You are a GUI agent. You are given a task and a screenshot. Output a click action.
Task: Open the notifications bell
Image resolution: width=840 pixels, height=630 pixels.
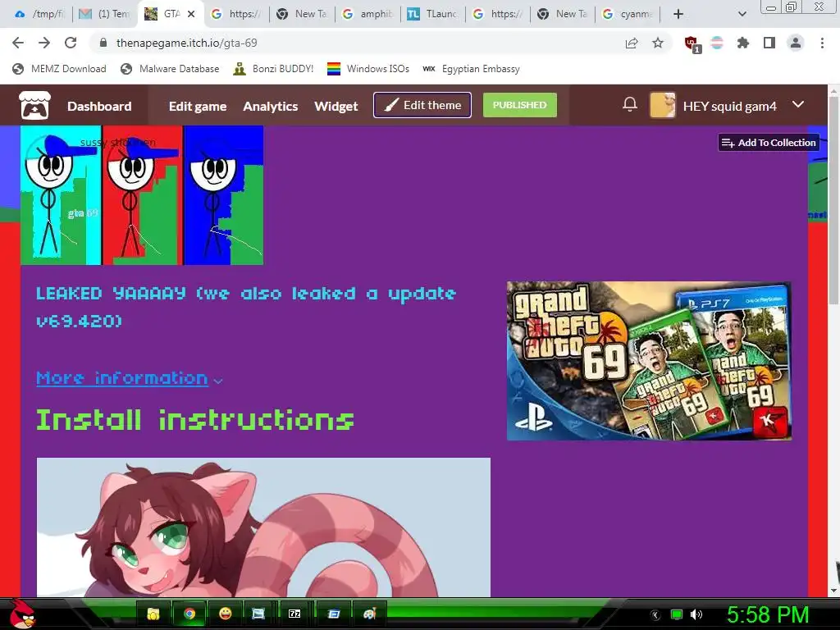click(x=630, y=104)
